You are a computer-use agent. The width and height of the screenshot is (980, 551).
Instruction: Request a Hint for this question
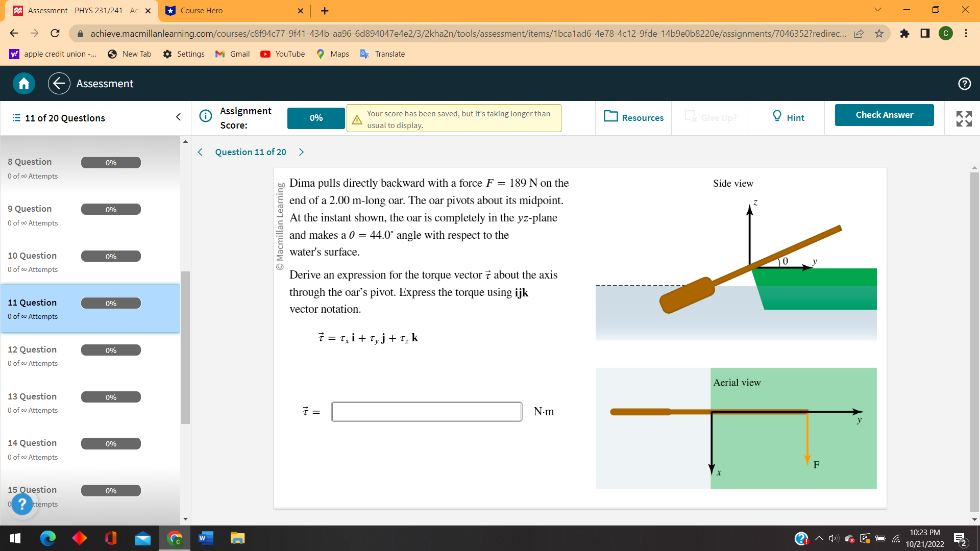[x=788, y=117]
